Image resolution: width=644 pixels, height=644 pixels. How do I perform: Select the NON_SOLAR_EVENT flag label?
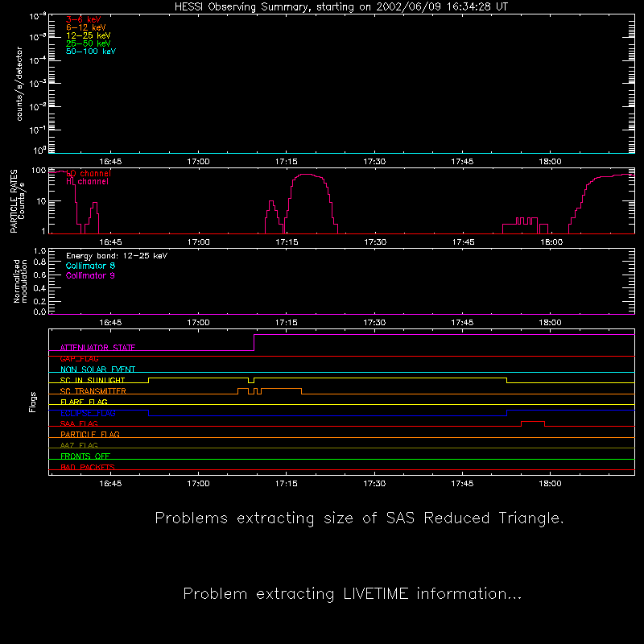97,369
